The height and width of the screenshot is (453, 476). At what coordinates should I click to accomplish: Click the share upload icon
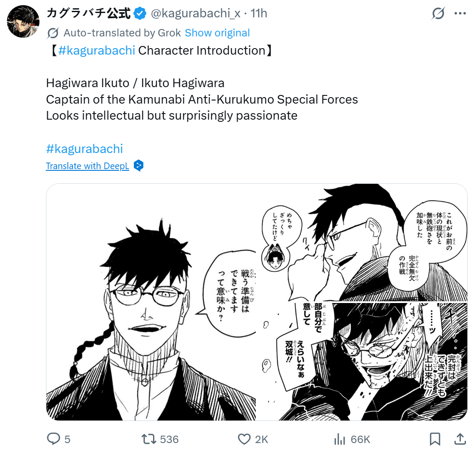460,439
